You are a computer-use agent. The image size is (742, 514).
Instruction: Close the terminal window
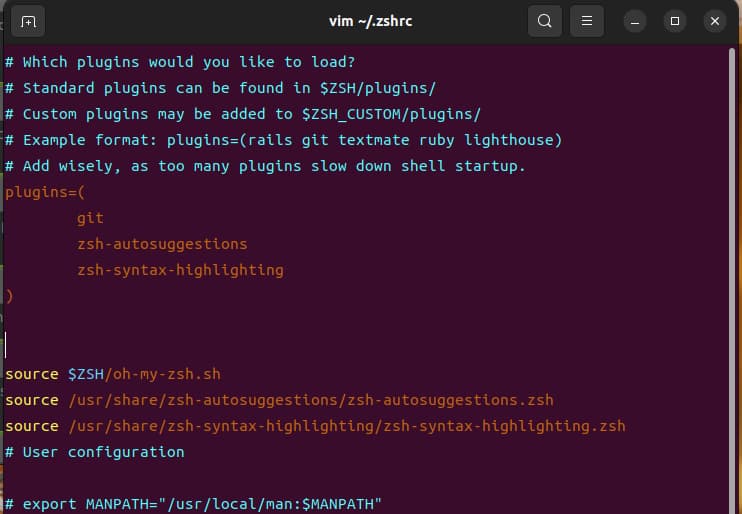point(714,21)
